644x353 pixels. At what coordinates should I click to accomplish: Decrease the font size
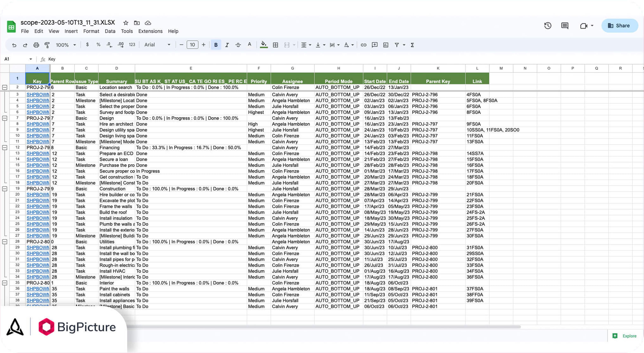181,45
